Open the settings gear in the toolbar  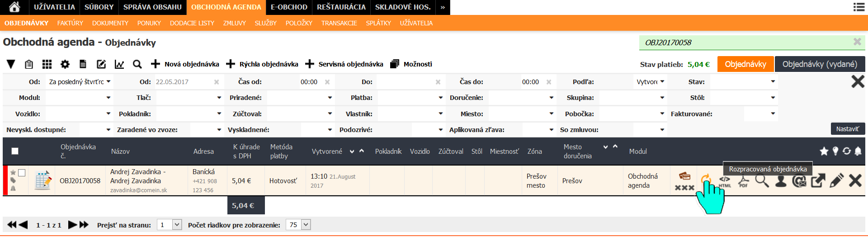pos(65,64)
